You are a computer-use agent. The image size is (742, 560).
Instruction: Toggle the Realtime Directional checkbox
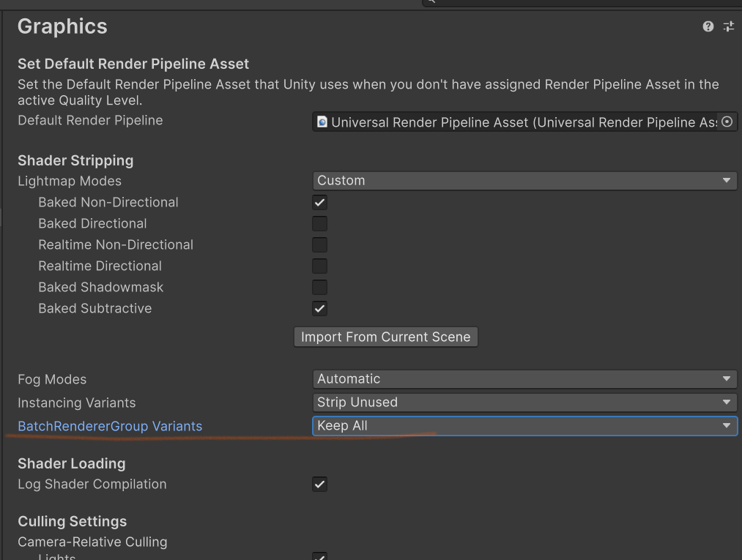[320, 266]
